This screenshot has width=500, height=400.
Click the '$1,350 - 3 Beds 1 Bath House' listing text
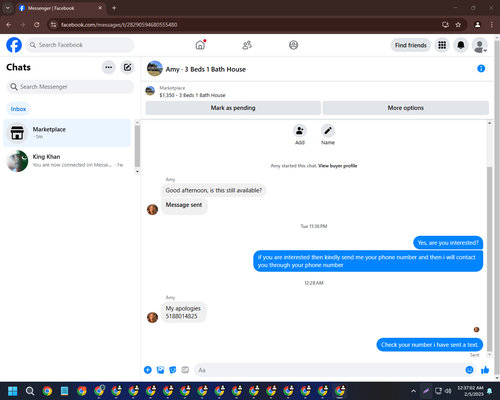[192, 95]
